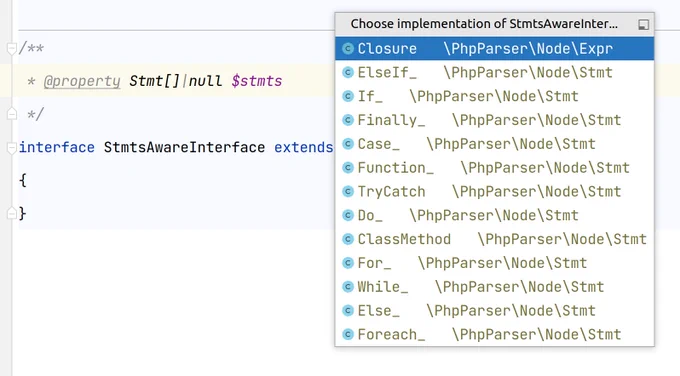Click the Stmt[] type in docblock
This screenshot has height=376, width=680.
click(154, 82)
